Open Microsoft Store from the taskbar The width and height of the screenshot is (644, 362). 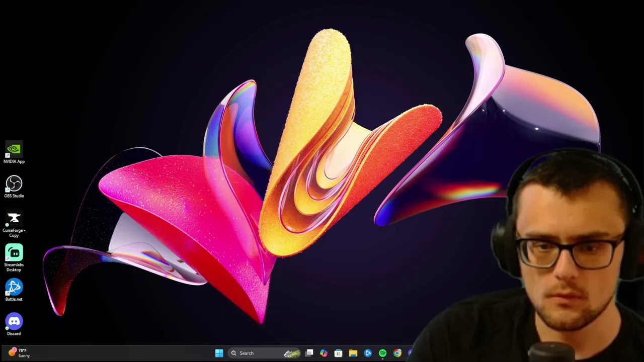pyautogui.click(x=338, y=353)
